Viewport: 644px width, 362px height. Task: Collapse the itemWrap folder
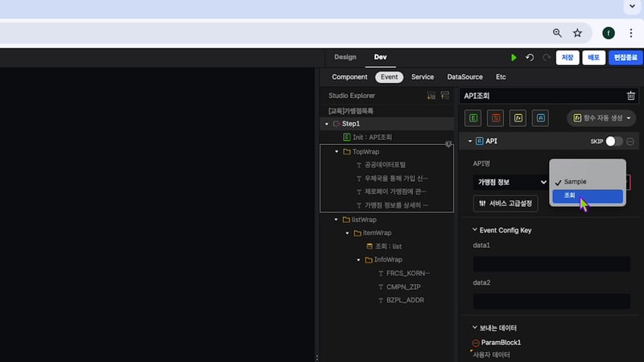348,233
